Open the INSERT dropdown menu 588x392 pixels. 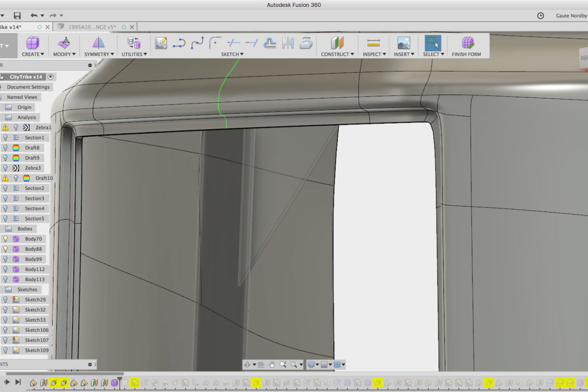404,54
